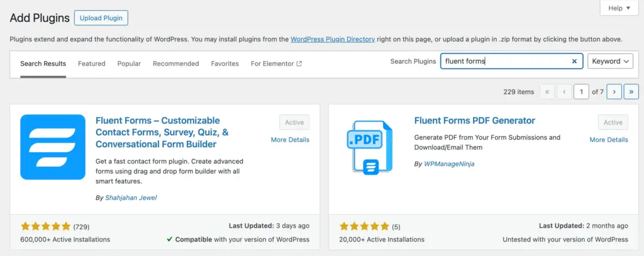Click Active button on Fluent Forms card
Image resolution: width=644 pixels, height=256 pixels.
pos(294,123)
